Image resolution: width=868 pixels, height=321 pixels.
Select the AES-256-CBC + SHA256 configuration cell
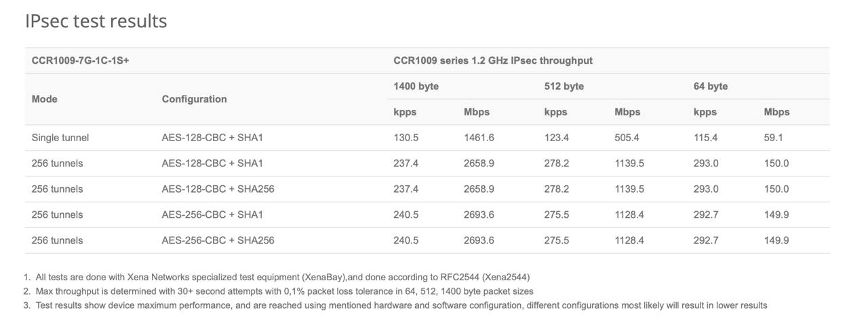[x=218, y=241]
